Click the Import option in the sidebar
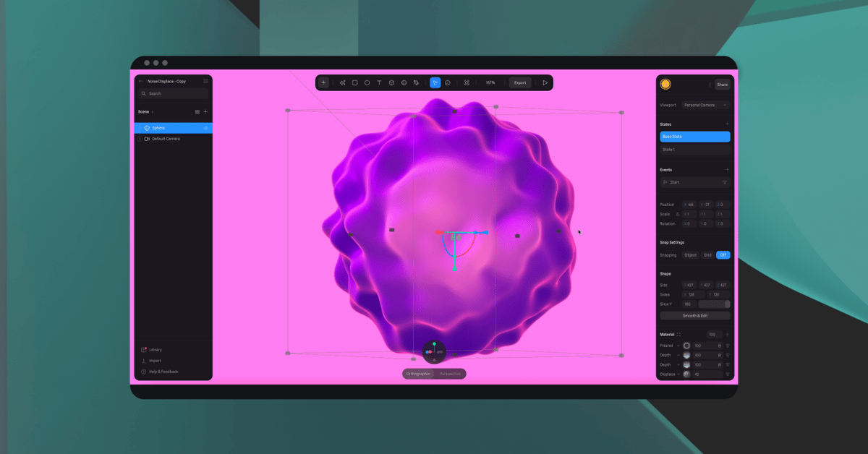This screenshot has width=868, height=454. [154, 360]
